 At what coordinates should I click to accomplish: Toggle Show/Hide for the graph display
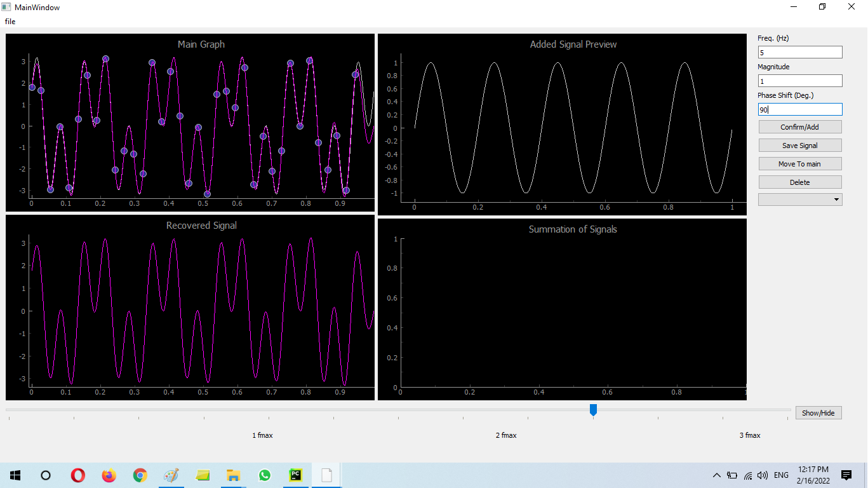pyautogui.click(x=818, y=412)
